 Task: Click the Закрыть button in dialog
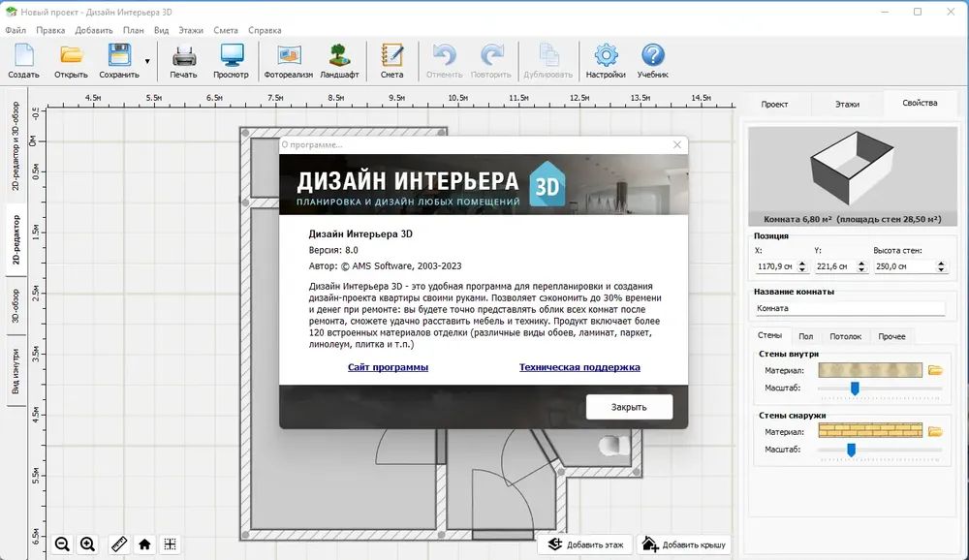point(629,407)
